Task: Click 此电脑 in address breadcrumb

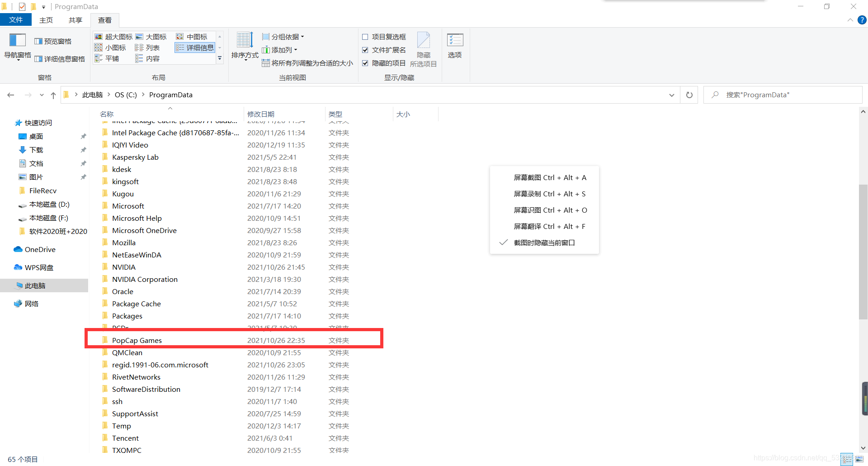Action: (93, 95)
